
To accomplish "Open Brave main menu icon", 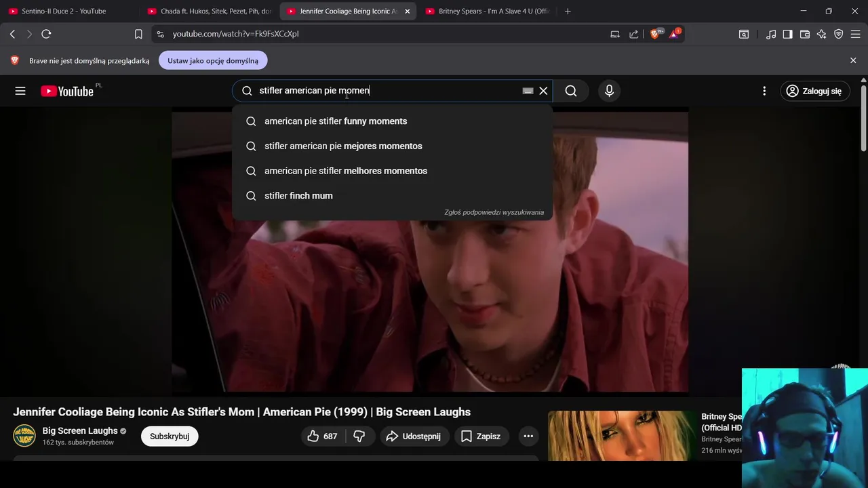I will click(x=856, y=34).
